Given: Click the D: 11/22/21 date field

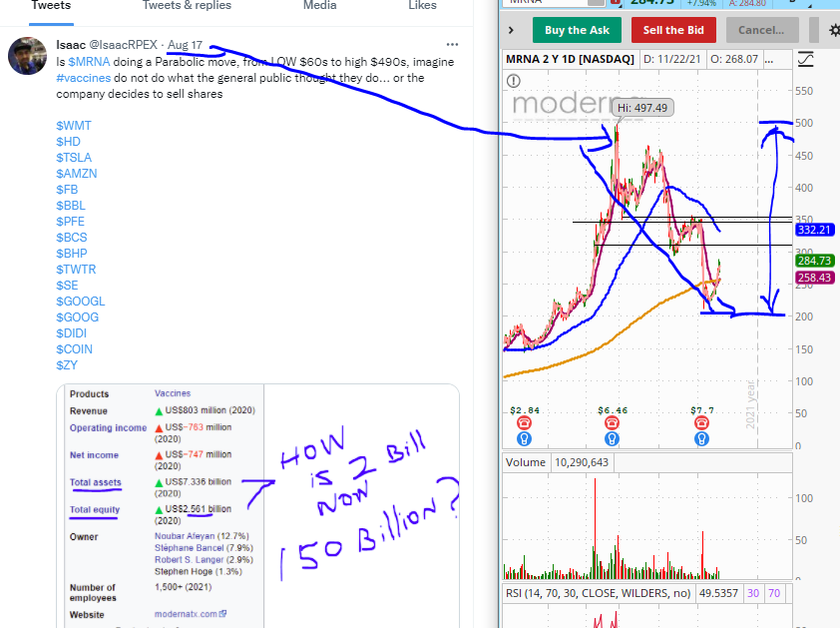Looking at the screenshot, I should [x=671, y=59].
